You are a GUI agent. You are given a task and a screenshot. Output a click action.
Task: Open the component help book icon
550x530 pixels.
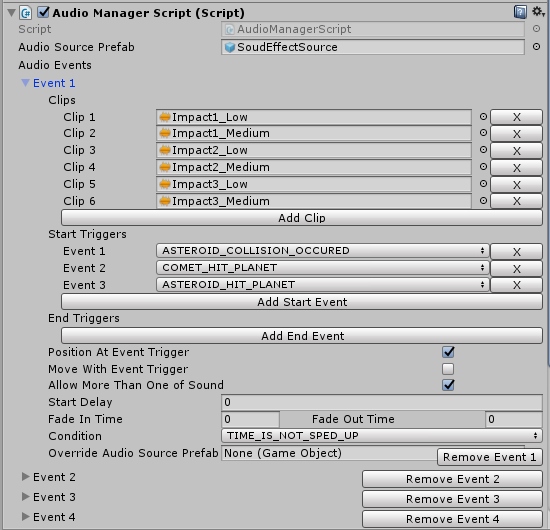520,12
